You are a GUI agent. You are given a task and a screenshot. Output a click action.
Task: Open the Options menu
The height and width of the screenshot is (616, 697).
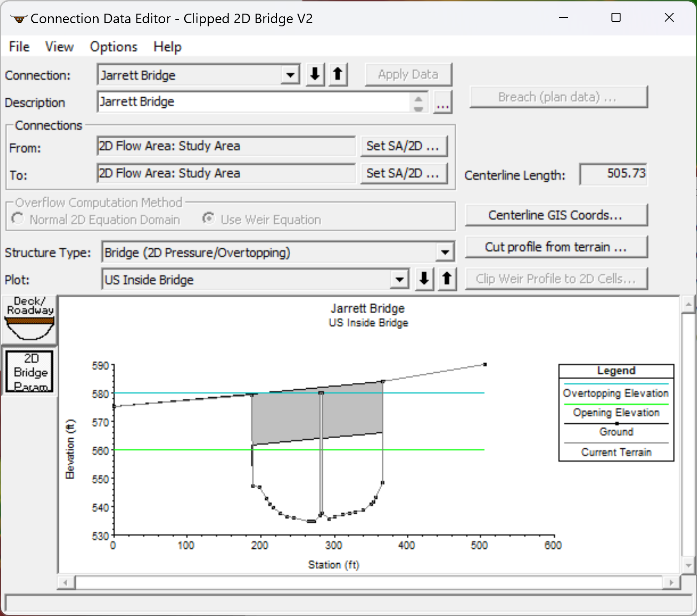click(113, 47)
